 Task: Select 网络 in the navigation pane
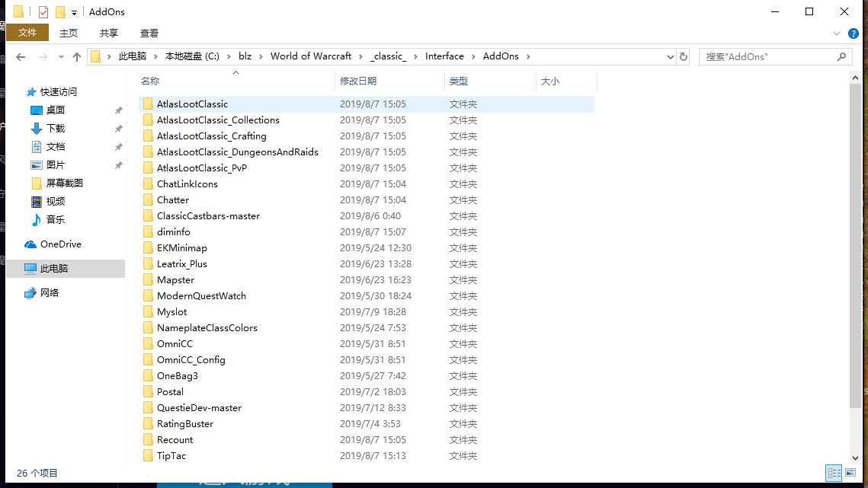point(50,292)
